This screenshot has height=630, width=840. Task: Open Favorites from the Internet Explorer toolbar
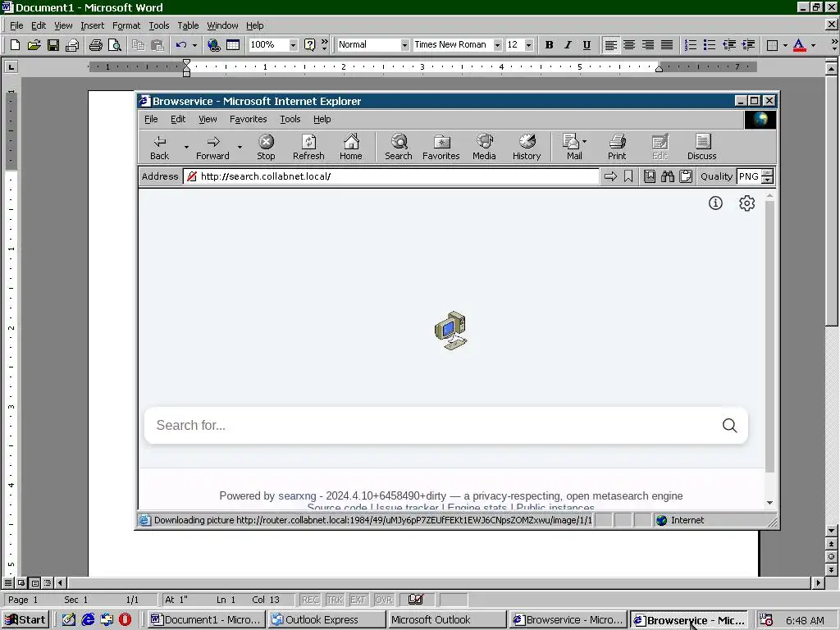click(441, 148)
